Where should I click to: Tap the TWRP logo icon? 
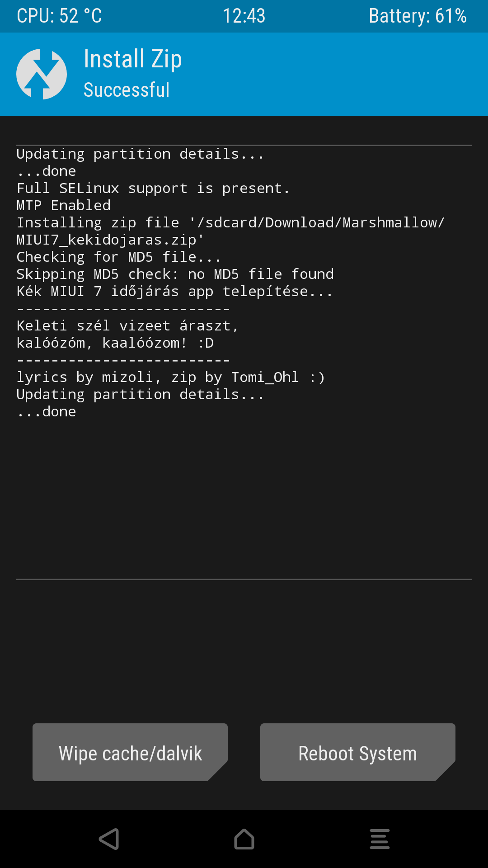click(x=42, y=74)
